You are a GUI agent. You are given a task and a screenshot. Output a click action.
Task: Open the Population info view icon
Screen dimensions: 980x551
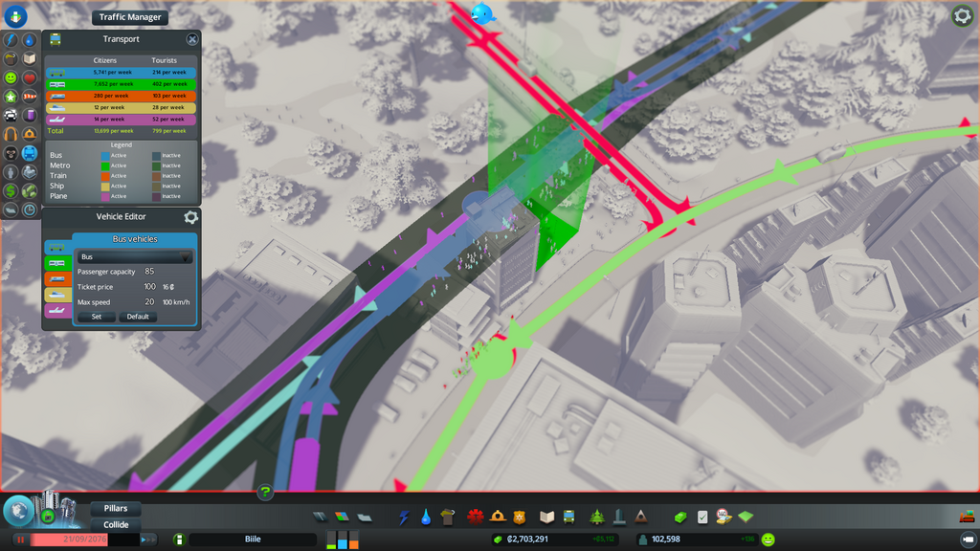[x=11, y=172]
